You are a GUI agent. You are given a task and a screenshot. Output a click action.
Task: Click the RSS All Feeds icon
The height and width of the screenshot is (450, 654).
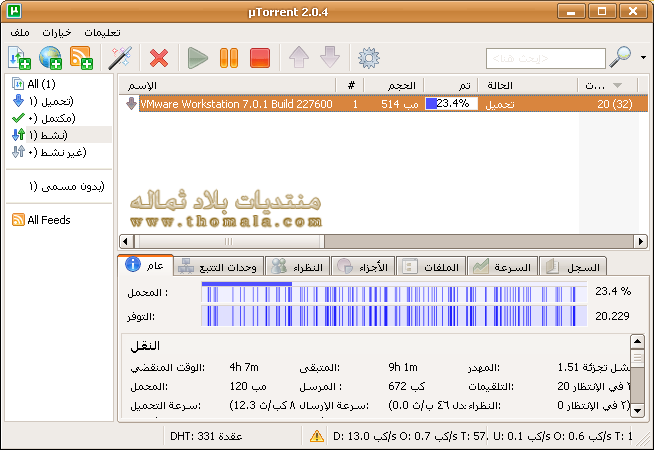(18, 219)
